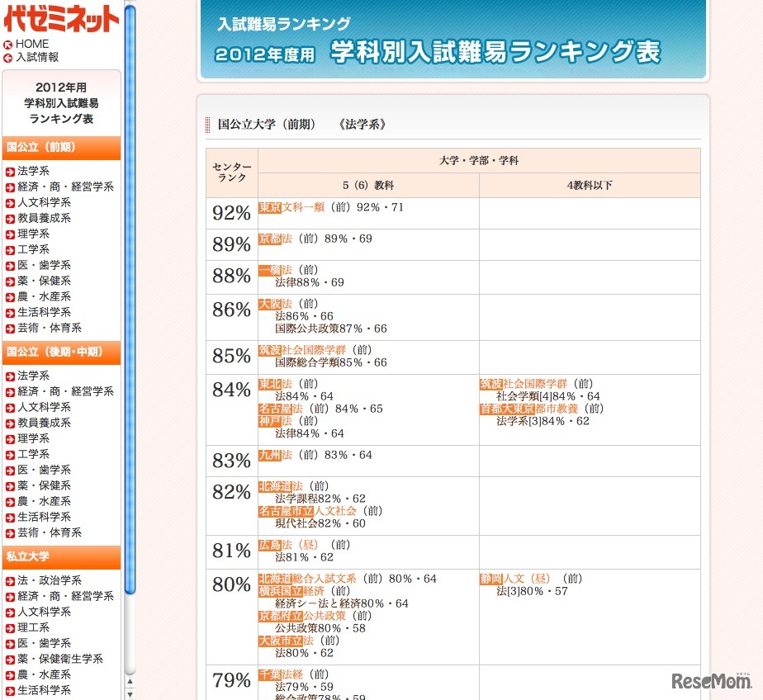Select the 北海道法 entry in 82% row
The image size is (763, 700).
[280, 486]
